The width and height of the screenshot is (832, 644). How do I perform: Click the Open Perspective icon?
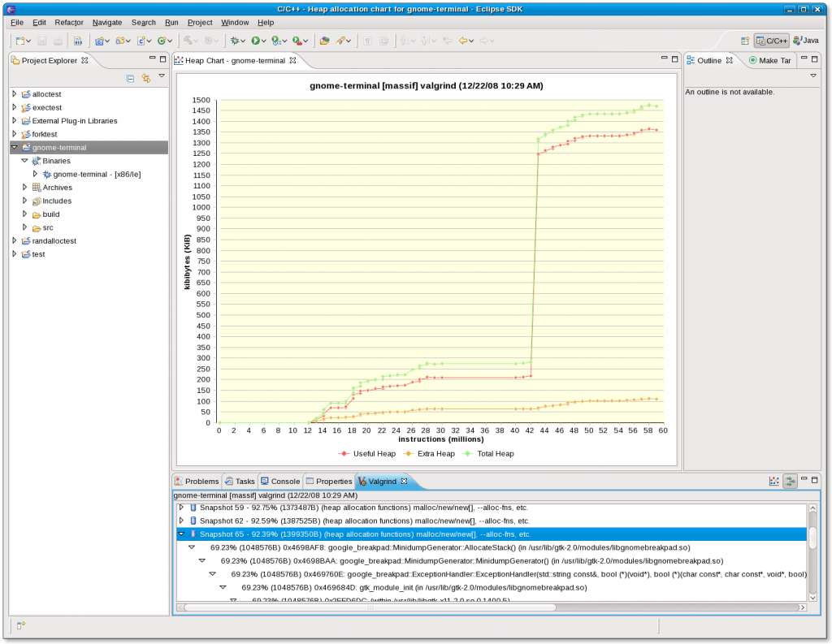(x=745, y=41)
